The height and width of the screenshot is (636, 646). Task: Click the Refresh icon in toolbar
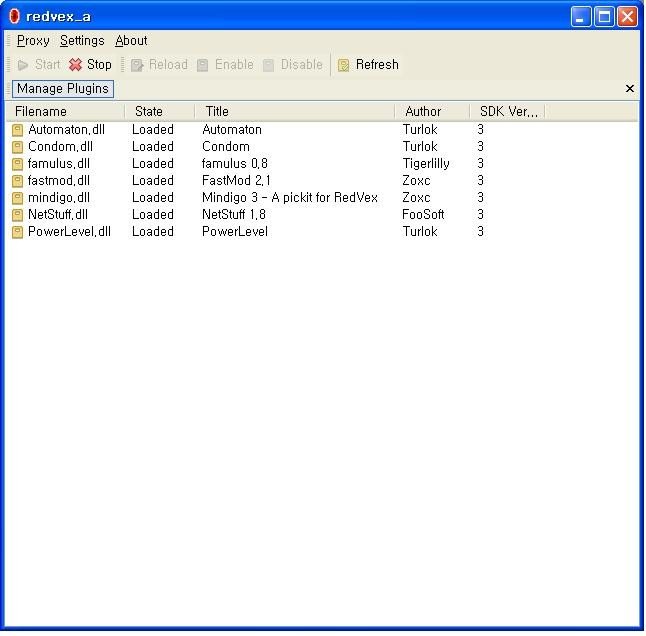coord(343,65)
